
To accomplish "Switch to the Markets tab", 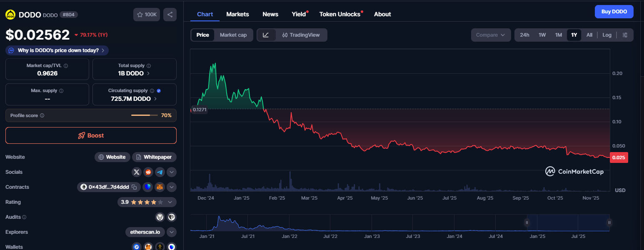I will 237,14.
